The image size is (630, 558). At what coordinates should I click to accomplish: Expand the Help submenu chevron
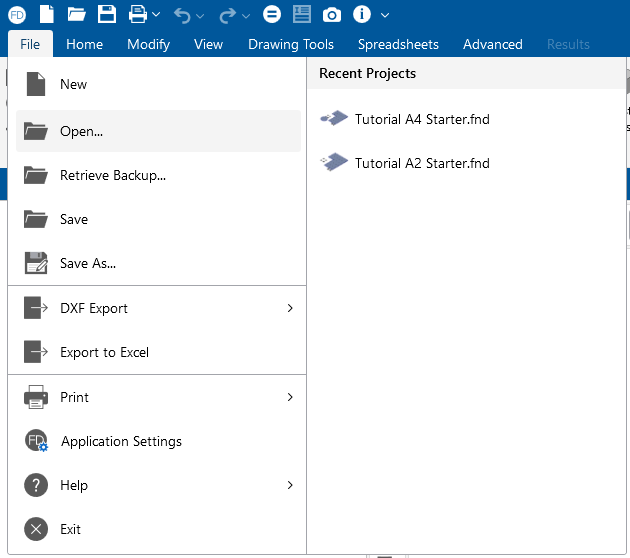pos(290,485)
